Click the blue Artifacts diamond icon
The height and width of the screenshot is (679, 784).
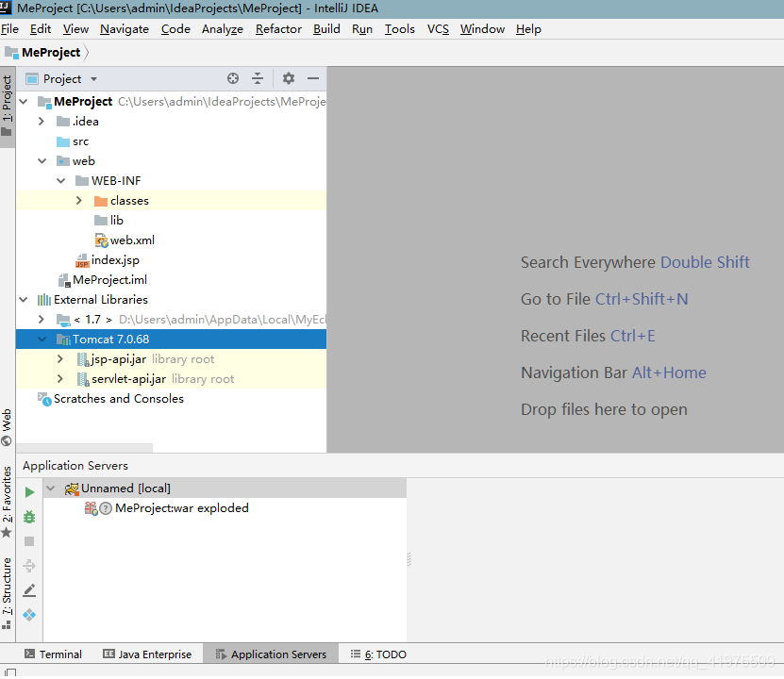coord(29,615)
